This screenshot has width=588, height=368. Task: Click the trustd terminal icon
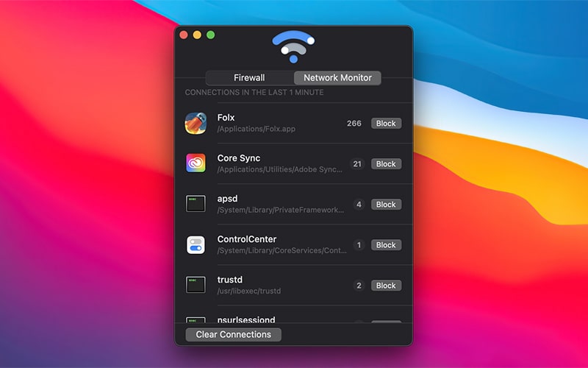pyautogui.click(x=196, y=285)
